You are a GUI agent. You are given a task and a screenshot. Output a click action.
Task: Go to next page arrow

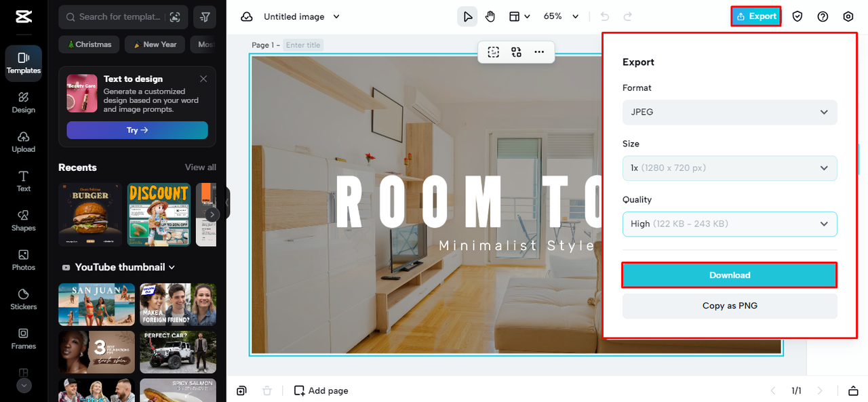820,390
